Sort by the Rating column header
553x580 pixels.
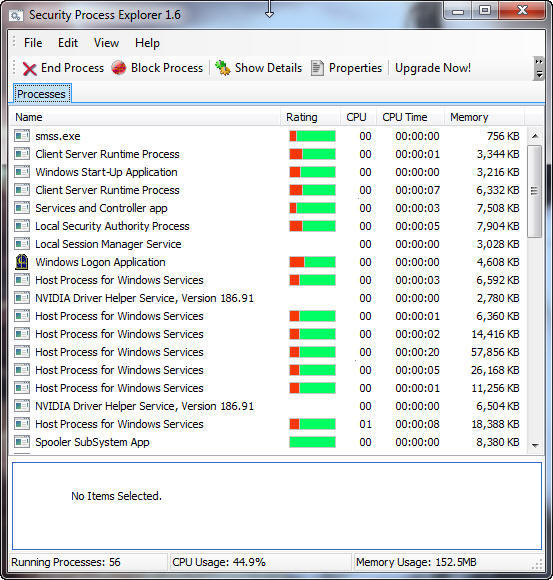click(310, 117)
